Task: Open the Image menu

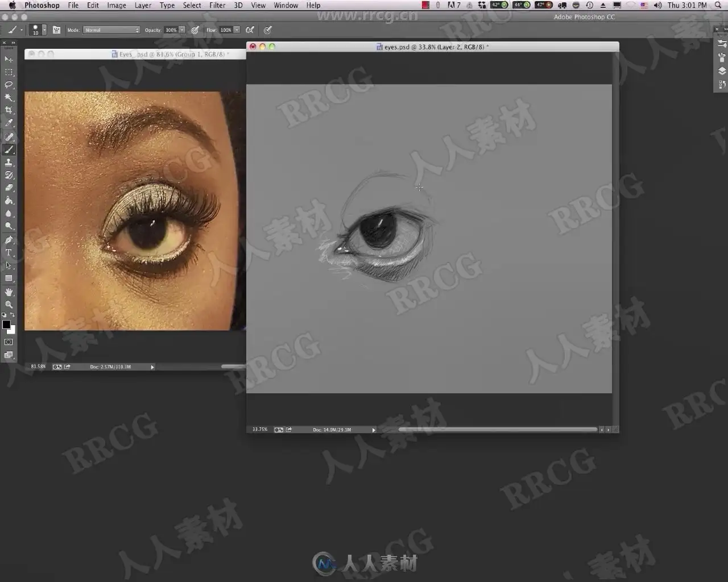Action: [117, 5]
